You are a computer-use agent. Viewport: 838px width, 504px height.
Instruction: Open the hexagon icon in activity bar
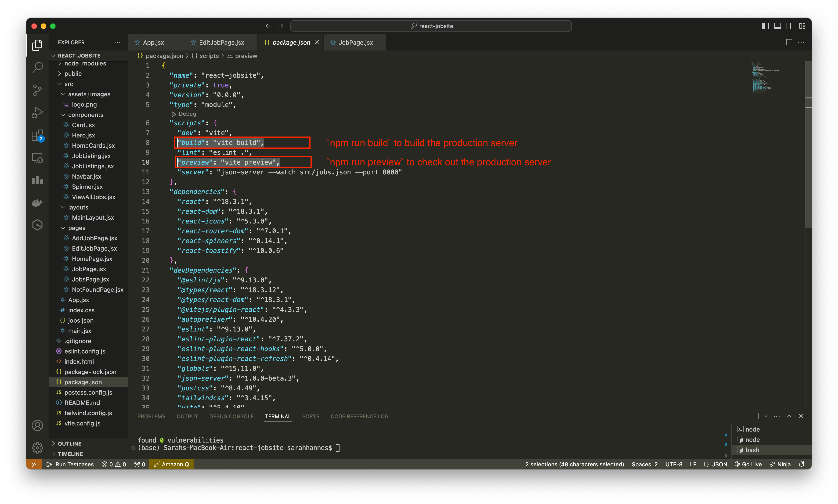[37, 225]
